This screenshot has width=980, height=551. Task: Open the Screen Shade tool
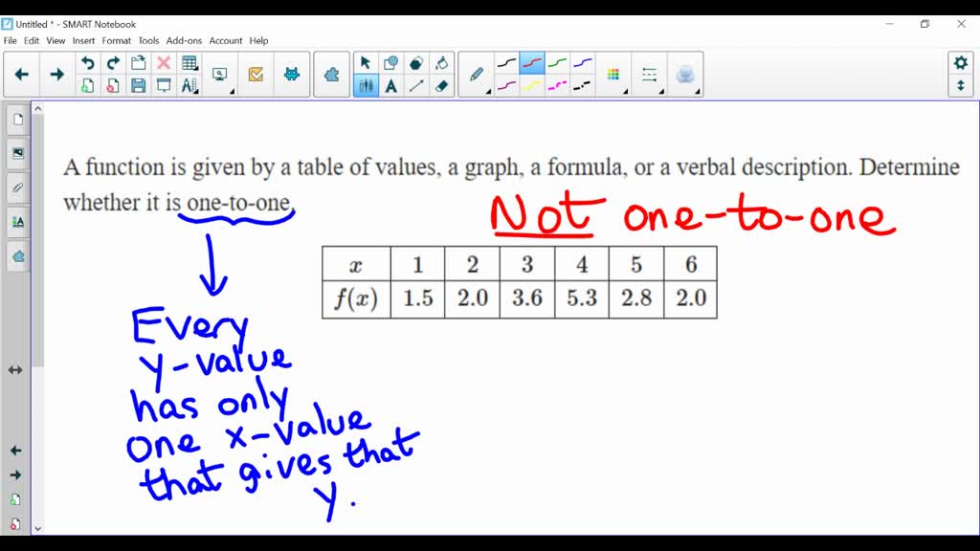click(164, 85)
